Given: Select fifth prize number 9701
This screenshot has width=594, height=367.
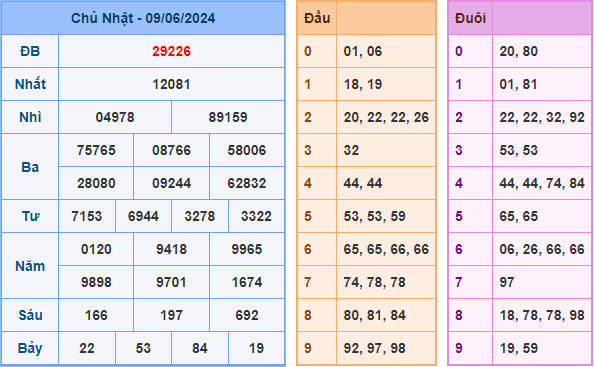Looking at the screenshot, I should 172,282.
